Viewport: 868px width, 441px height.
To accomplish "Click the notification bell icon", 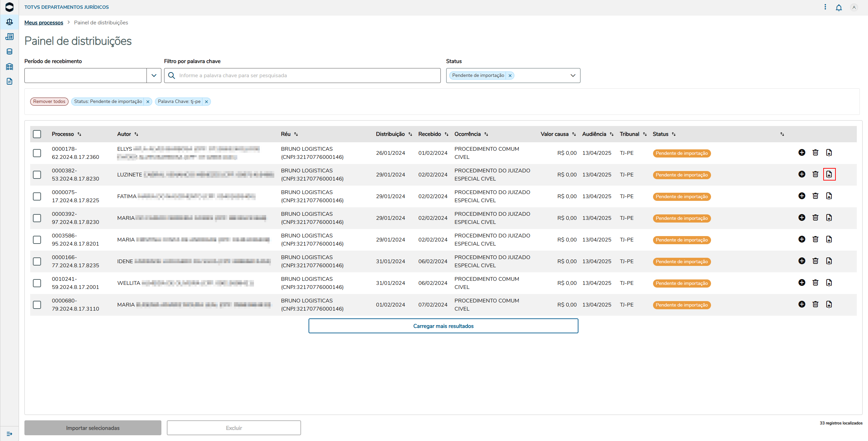I will pyautogui.click(x=839, y=7).
